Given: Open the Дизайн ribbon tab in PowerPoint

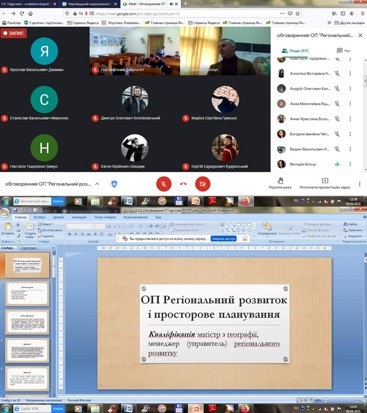Looking at the screenshot, I should pos(58,217).
